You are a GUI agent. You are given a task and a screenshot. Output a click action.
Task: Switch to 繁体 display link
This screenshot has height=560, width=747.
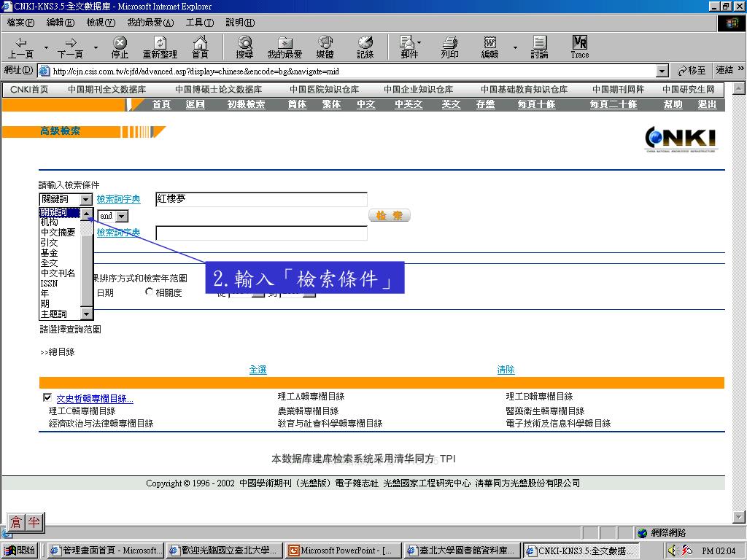(332, 104)
